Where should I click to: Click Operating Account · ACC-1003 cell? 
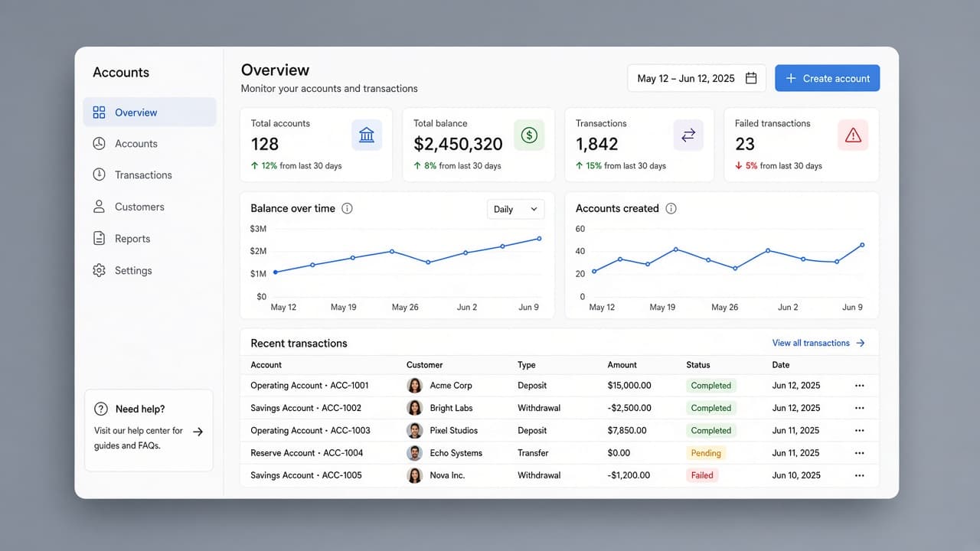(310, 430)
